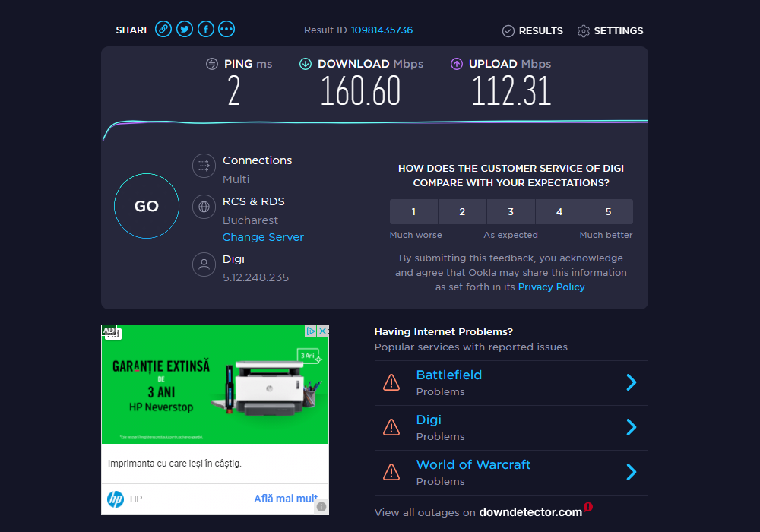This screenshot has width=760, height=532.
Task: Expand World of Warcraft row chevron
Action: click(631, 472)
